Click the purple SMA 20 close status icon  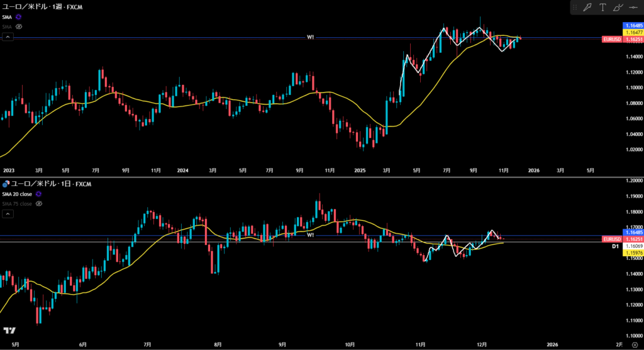[39, 194]
